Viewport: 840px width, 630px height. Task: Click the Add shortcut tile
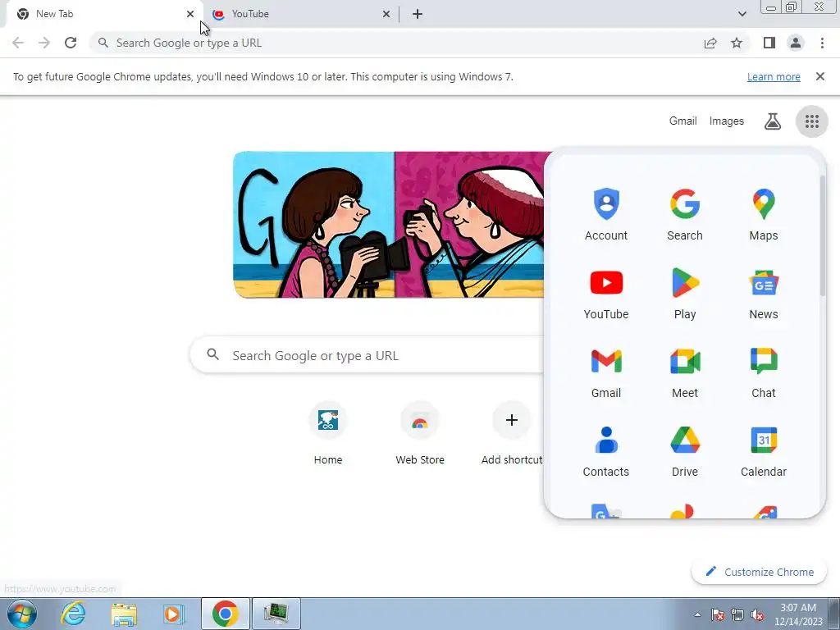[x=512, y=434]
